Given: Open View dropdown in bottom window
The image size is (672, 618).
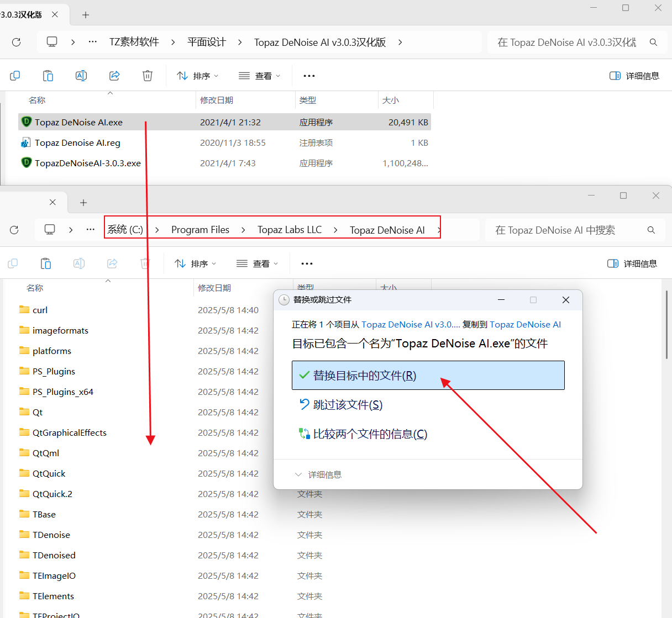Looking at the screenshot, I should (258, 263).
